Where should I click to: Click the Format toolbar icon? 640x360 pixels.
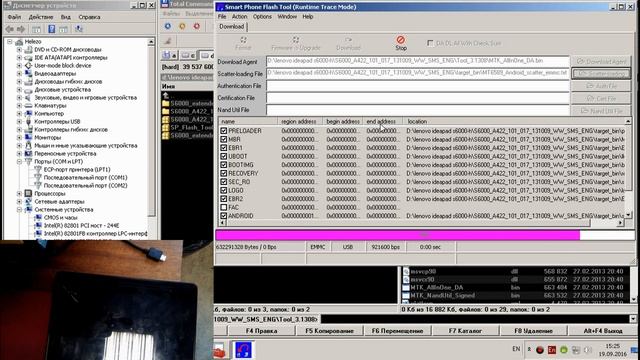pyautogui.click(x=243, y=40)
